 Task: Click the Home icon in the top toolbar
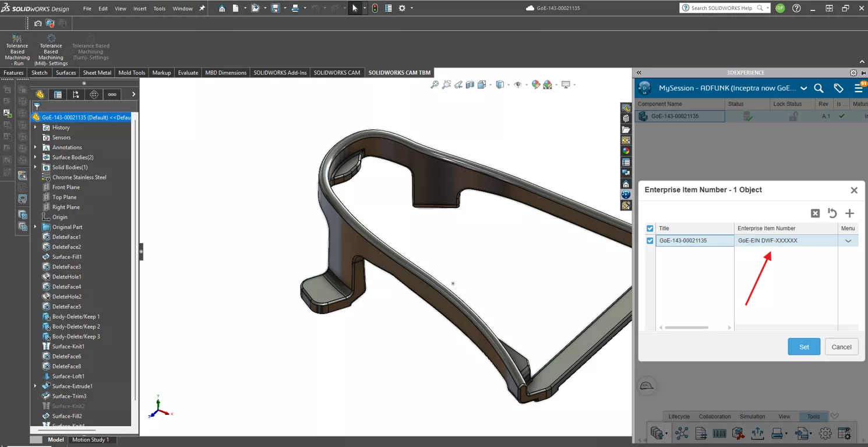222,8
